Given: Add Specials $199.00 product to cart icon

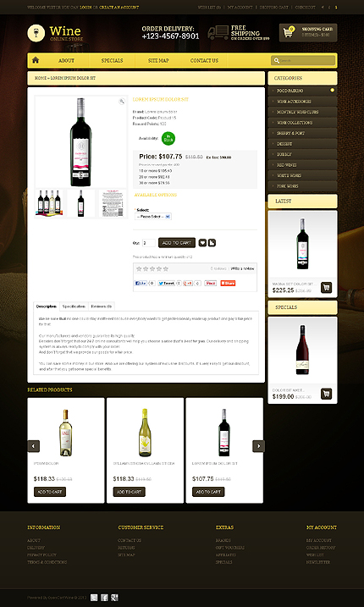Looking at the screenshot, I should pyautogui.click(x=326, y=395).
